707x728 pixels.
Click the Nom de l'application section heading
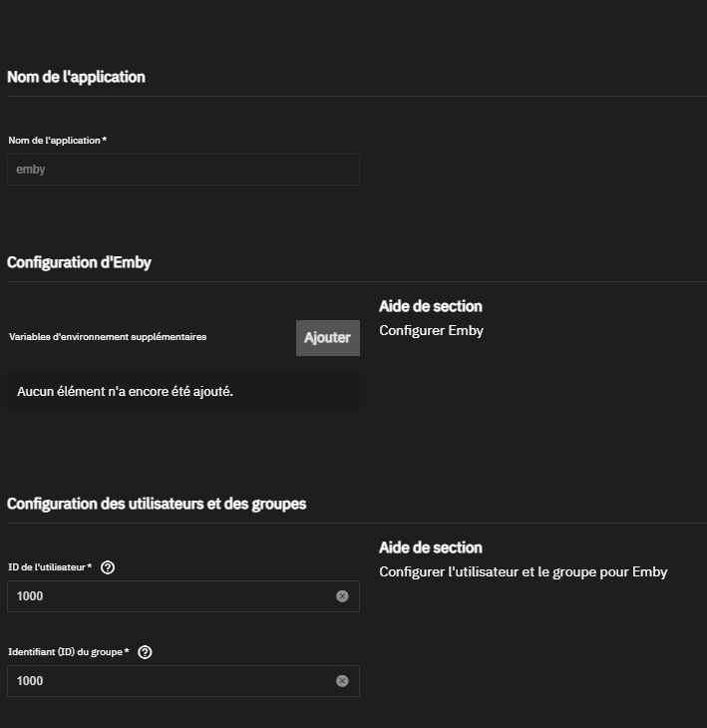click(76, 77)
